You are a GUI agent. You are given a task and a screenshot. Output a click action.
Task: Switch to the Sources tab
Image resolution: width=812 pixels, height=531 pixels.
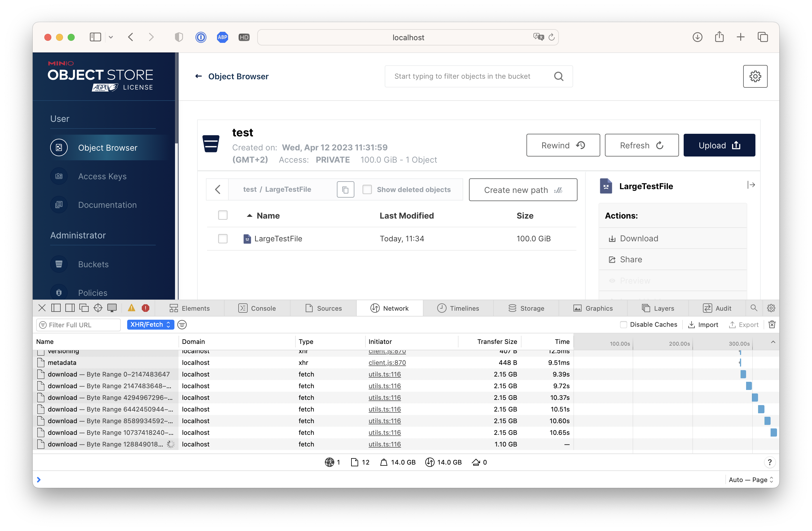tap(323, 308)
